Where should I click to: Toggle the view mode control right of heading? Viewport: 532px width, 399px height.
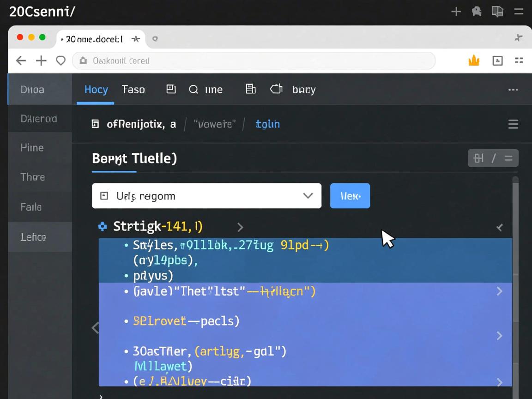click(x=493, y=158)
